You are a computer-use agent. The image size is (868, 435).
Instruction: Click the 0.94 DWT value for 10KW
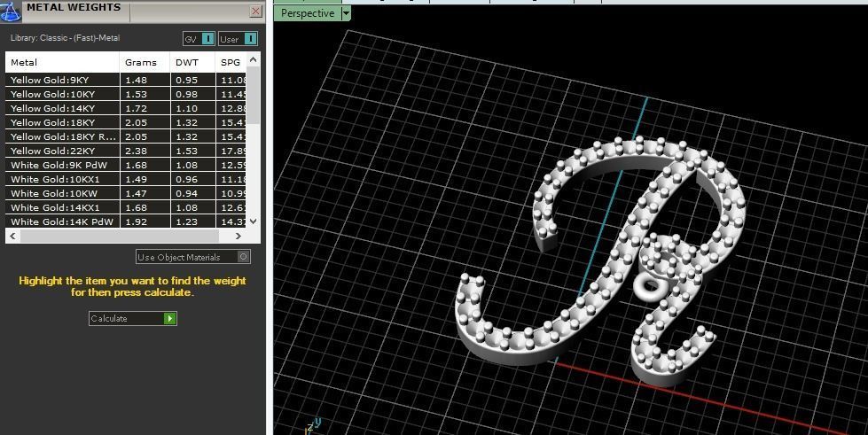186,193
